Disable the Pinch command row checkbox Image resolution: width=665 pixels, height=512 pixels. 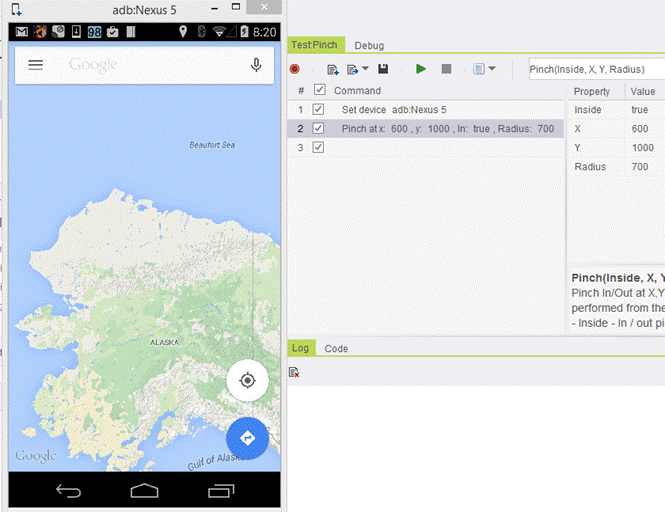pos(319,128)
